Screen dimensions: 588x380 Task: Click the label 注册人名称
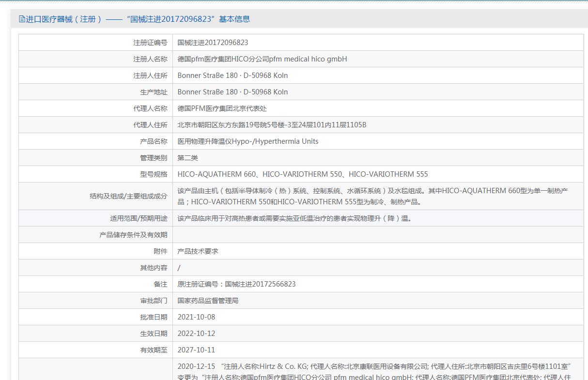(x=150, y=59)
